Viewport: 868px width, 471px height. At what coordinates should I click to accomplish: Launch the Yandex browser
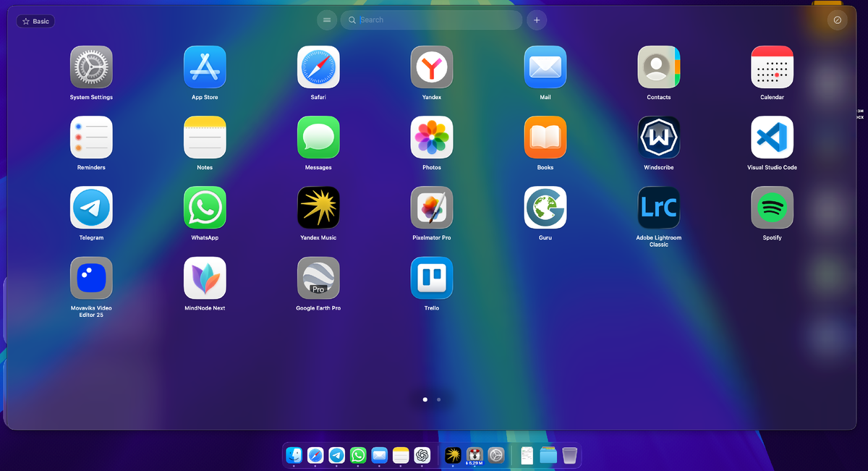tap(432, 67)
